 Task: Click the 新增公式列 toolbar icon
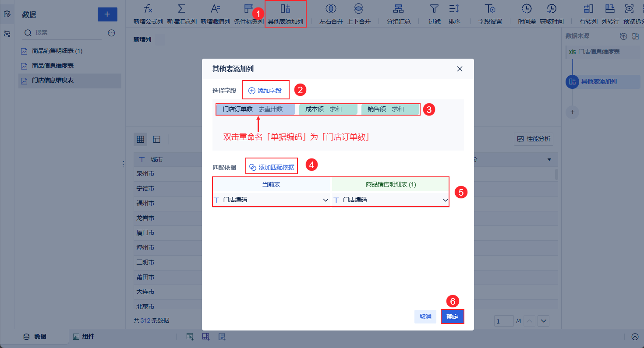pyautogui.click(x=149, y=8)
